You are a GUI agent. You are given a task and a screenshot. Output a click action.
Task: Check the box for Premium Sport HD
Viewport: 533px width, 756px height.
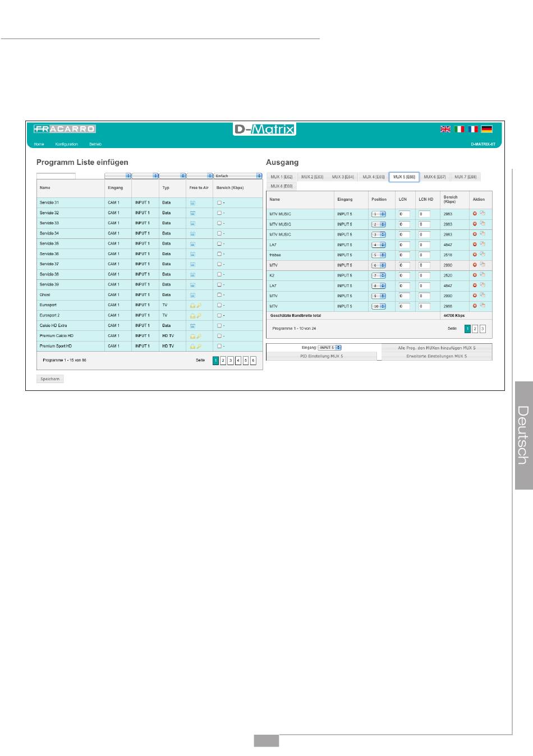point(219,346)
